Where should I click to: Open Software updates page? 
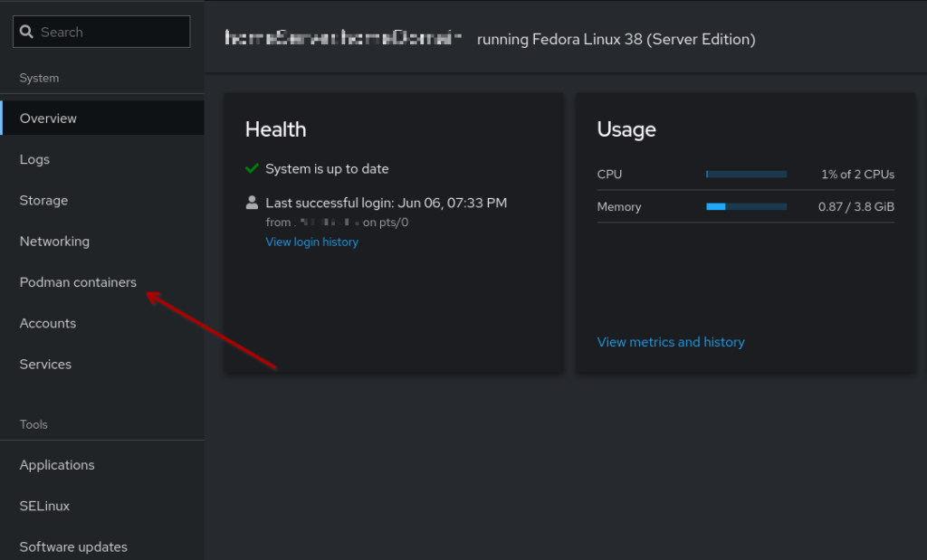pos(73,546)
